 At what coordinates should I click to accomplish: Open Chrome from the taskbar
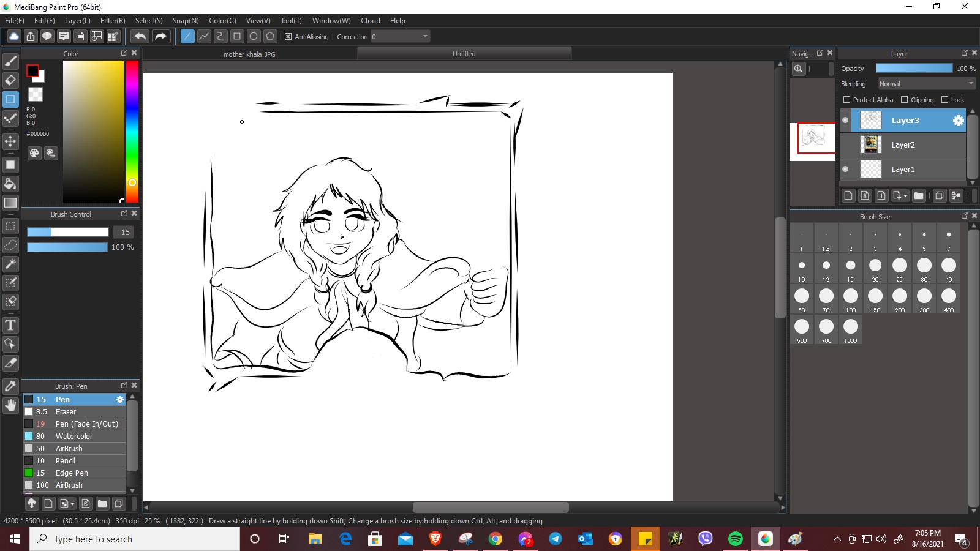pos(496,539)
